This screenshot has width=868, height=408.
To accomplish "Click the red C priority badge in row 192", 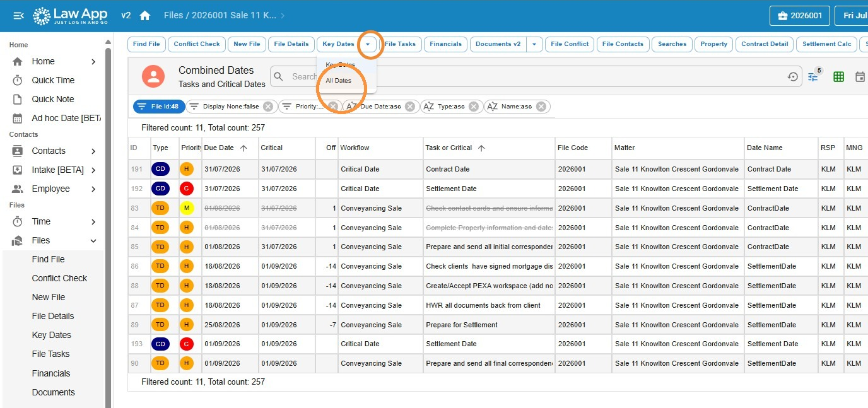I will pos(186,189).
